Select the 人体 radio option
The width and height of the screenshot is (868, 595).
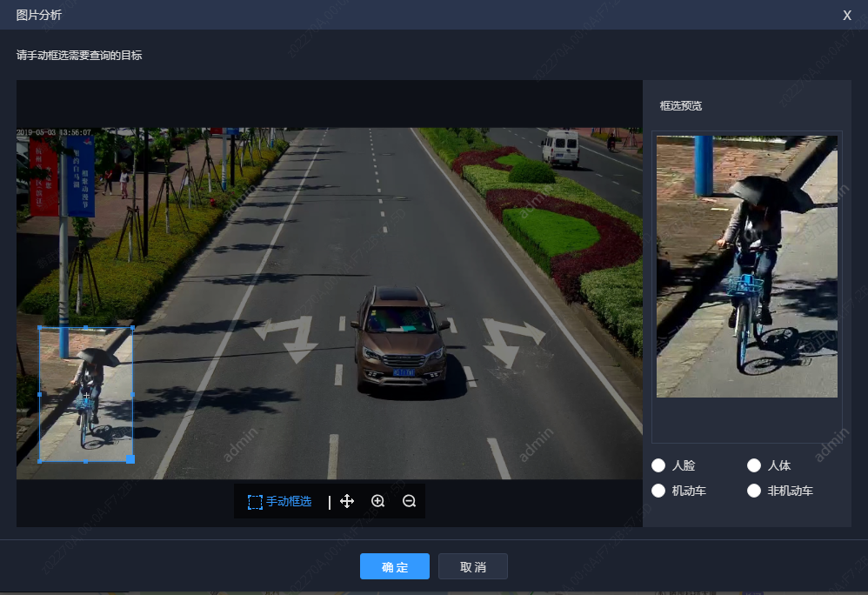(754, 465)
